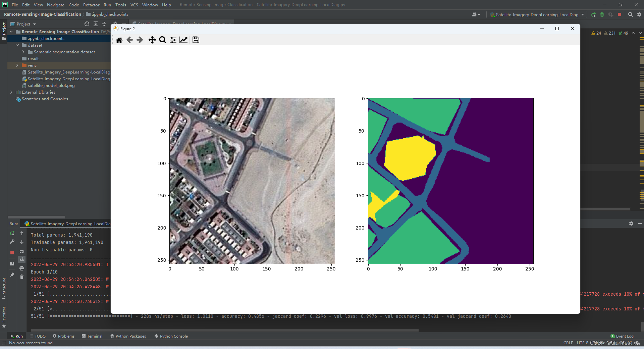The height and width of the screenshot is (349, 644).
Task: Clear all Run console output with trash icon
Action: click(22, 277)
